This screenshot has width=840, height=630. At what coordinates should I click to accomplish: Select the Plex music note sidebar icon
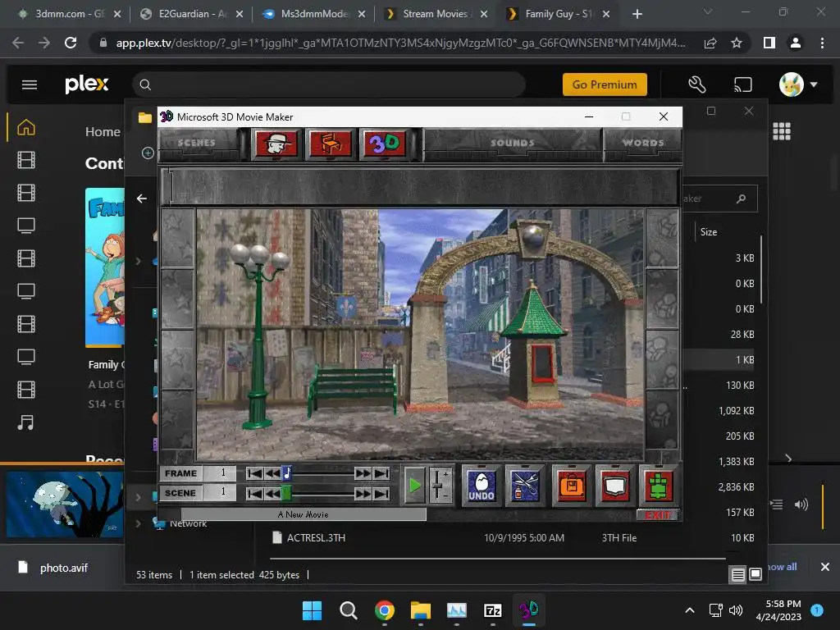[x=25, y=422]
